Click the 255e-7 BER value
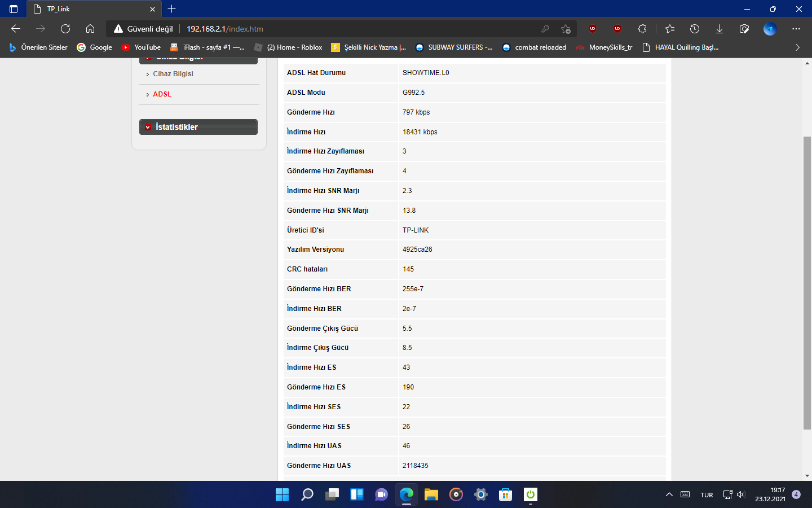The height and width of the screenshot is (508, 812). point(413,289)
